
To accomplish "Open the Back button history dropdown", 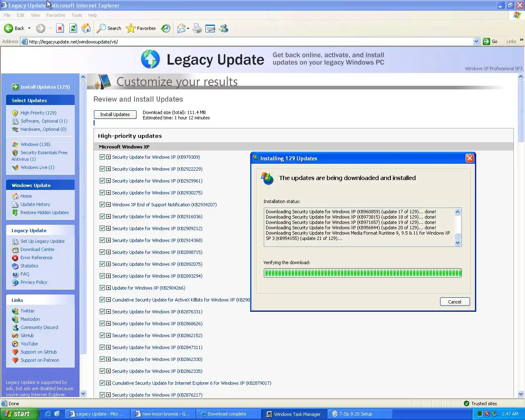I will tap(29, 28).
